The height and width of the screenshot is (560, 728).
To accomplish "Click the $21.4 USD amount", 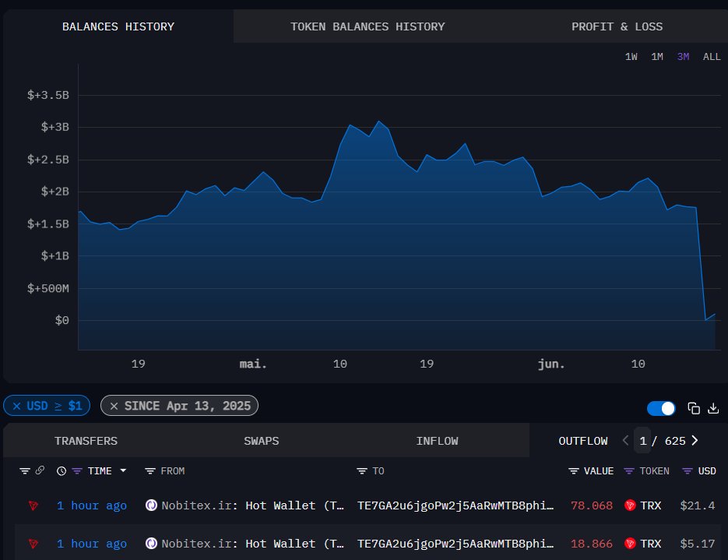I will pos(698,505).
